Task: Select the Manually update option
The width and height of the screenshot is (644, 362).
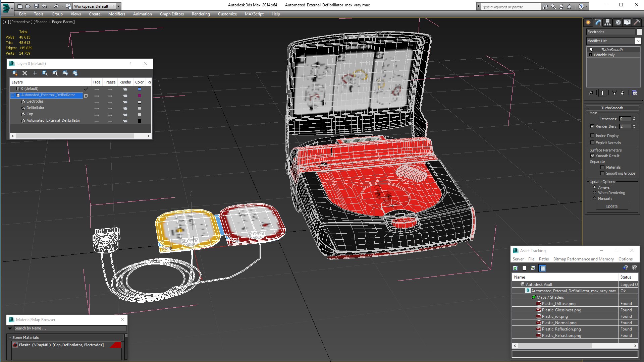Action: [x=595, y=198]
